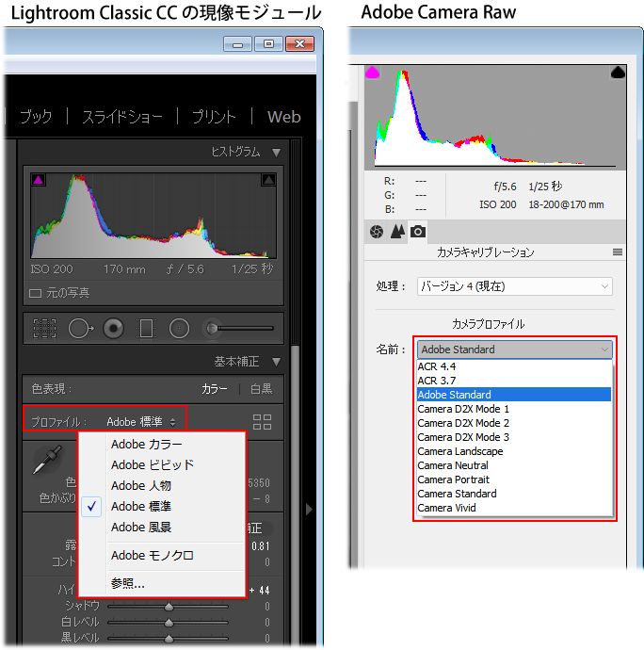
Task: Pick the White Balance eyedropper tool
Action: click(47, 460)
